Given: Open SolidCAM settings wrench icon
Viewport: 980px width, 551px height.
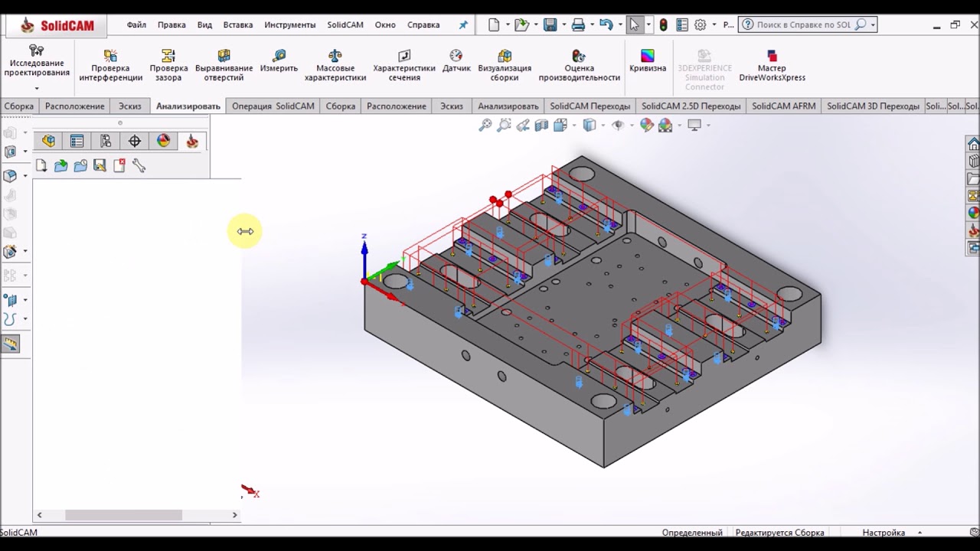Looking at the screenshot, I should pyautogui.click(x=139, y=165).
